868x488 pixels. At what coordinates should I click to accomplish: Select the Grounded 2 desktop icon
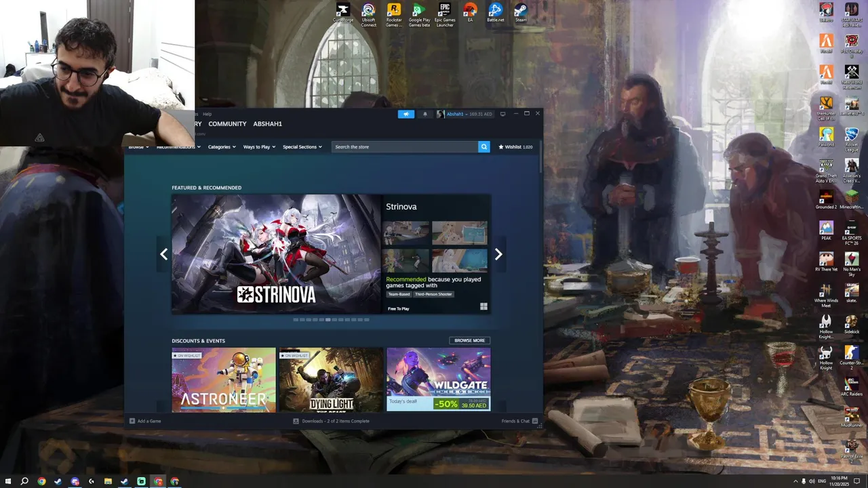826,199
